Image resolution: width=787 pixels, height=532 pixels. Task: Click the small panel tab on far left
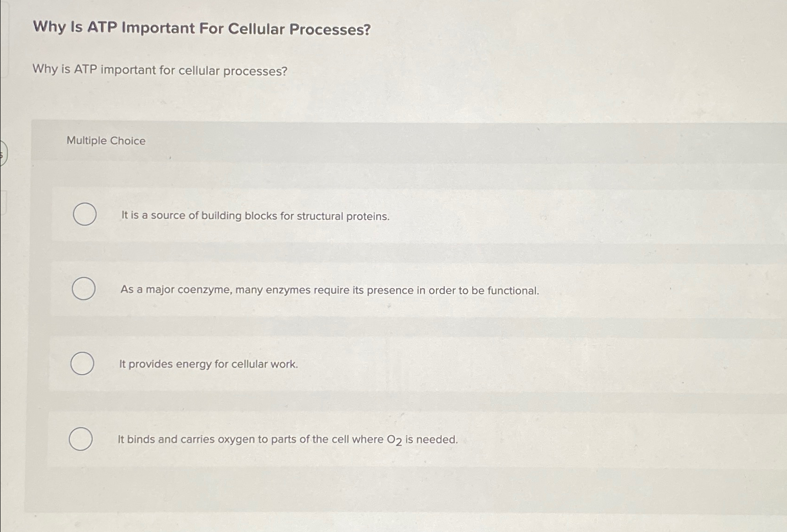(x=4, y=203)
